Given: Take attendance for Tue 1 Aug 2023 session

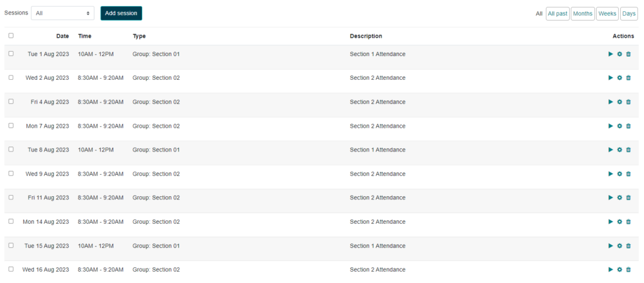Looking at the screenshot, I should (x=611, y=54).
